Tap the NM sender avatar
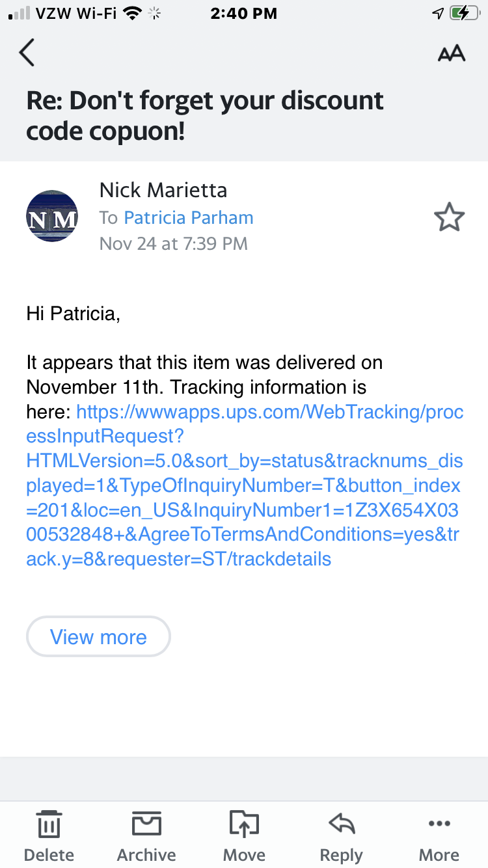488x868 pixels. tap(52, 217)
